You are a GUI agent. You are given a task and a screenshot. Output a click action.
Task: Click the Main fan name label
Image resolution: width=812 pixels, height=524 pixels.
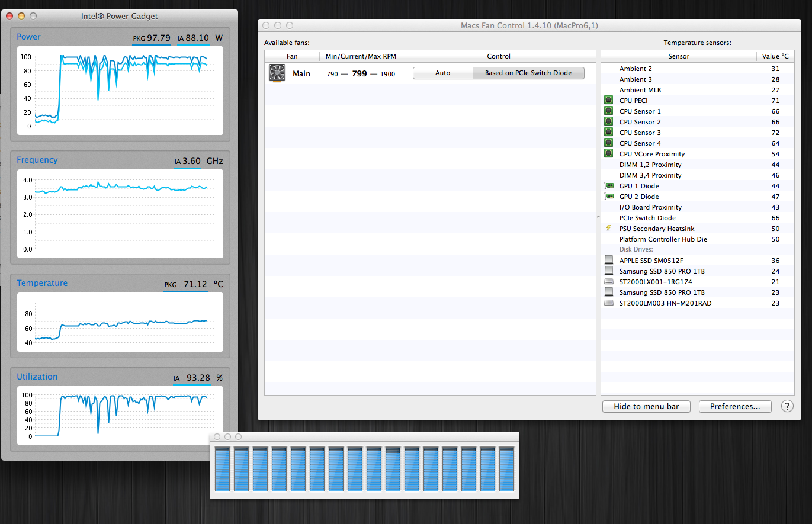(301, 73)
